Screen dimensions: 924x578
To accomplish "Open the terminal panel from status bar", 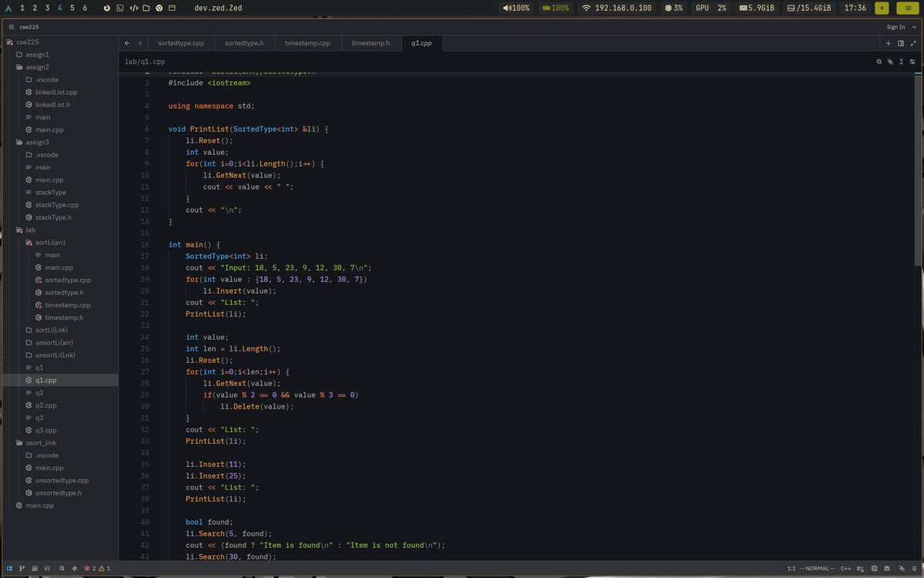I will [874, 568].
